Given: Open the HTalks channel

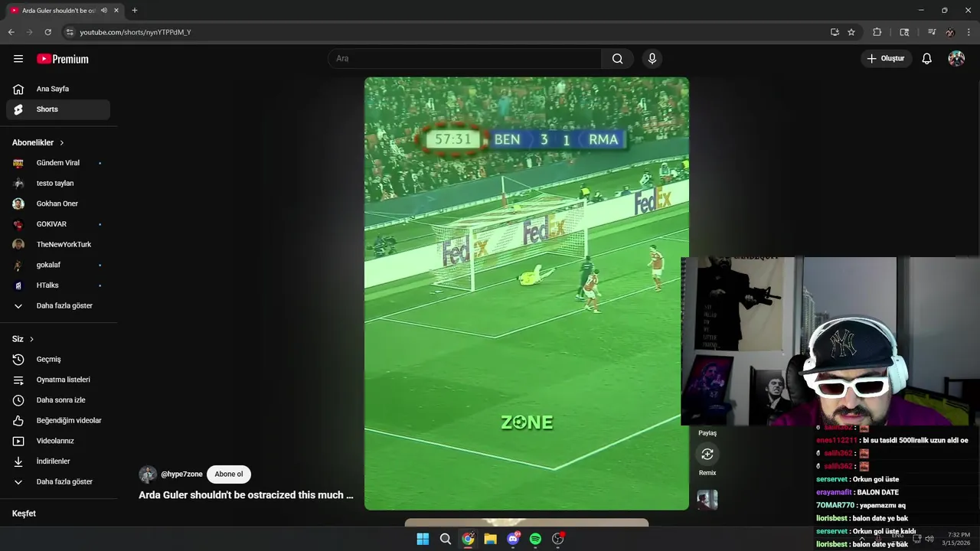Looking at the screenshot, I should click(58, 285).
